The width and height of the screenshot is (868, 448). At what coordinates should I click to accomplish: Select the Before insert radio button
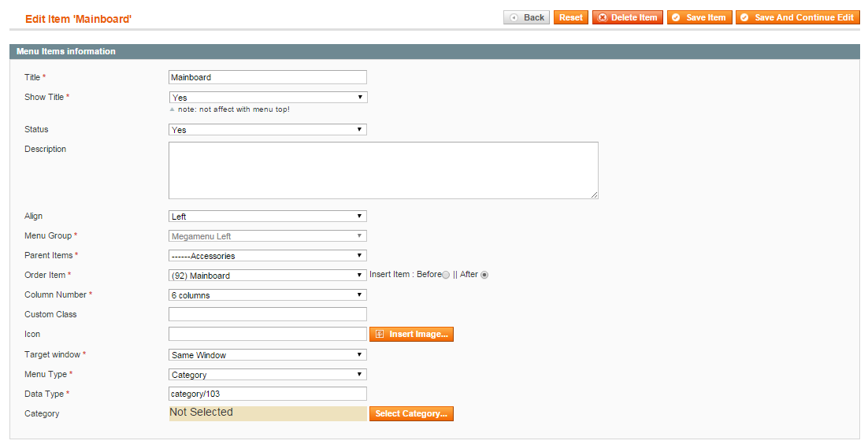[x=446, y=275]
